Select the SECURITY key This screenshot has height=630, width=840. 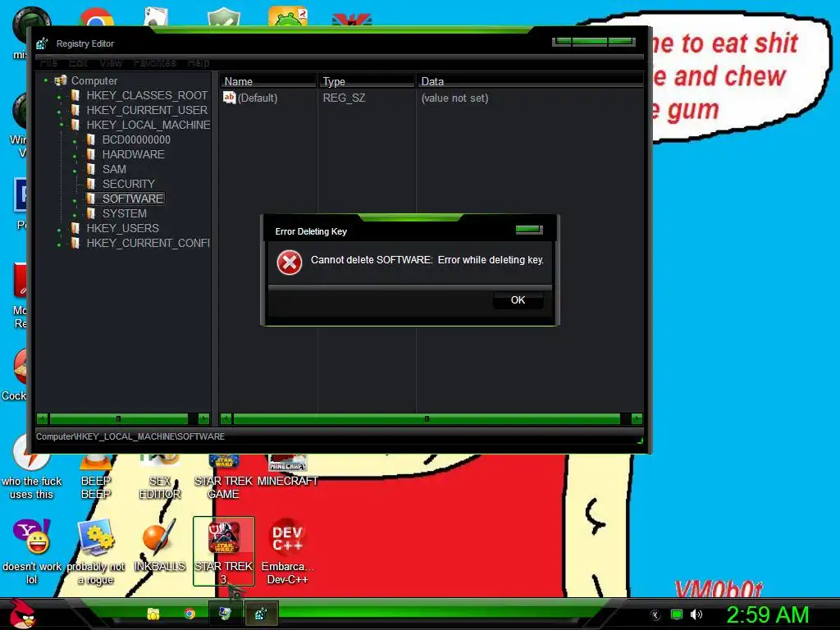click(x=129, y=184)
